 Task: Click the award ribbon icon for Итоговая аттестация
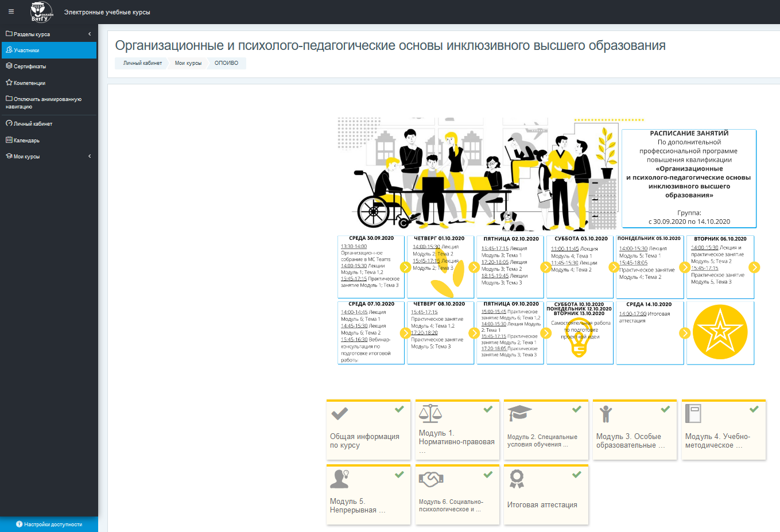point(517,479)
